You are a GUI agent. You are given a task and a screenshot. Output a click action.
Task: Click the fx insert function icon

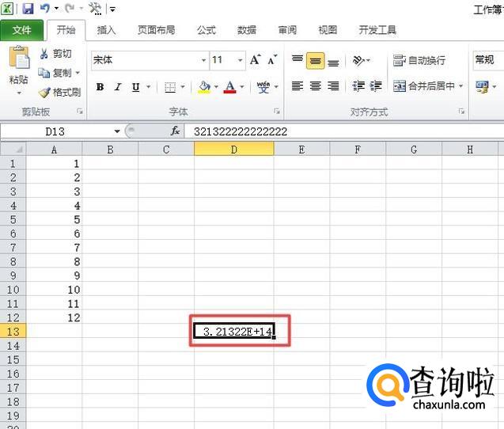[x=175, y=131]
